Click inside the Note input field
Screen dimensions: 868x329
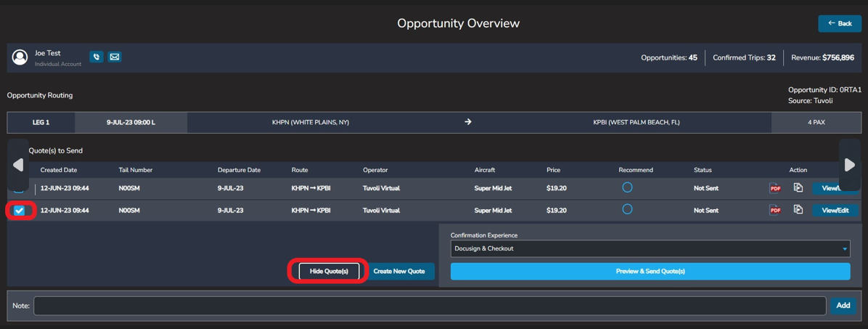pos(430,306)
